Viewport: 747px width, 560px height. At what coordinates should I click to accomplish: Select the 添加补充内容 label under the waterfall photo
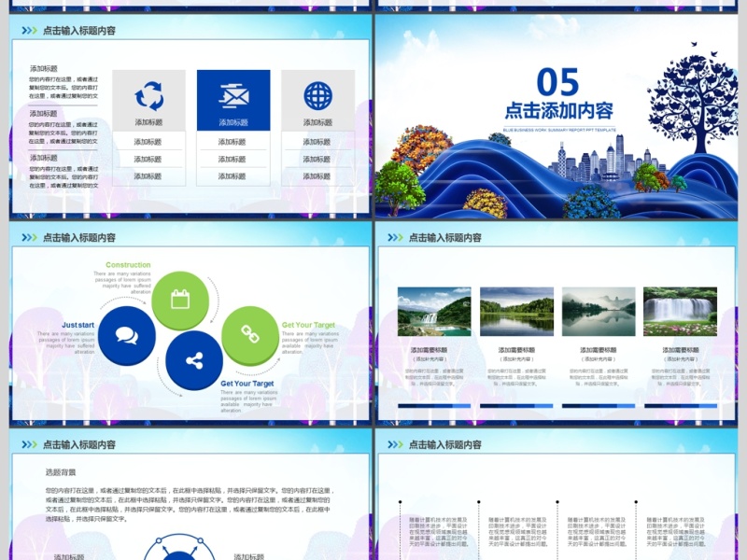pyautogui.click(x=679, y=358)
